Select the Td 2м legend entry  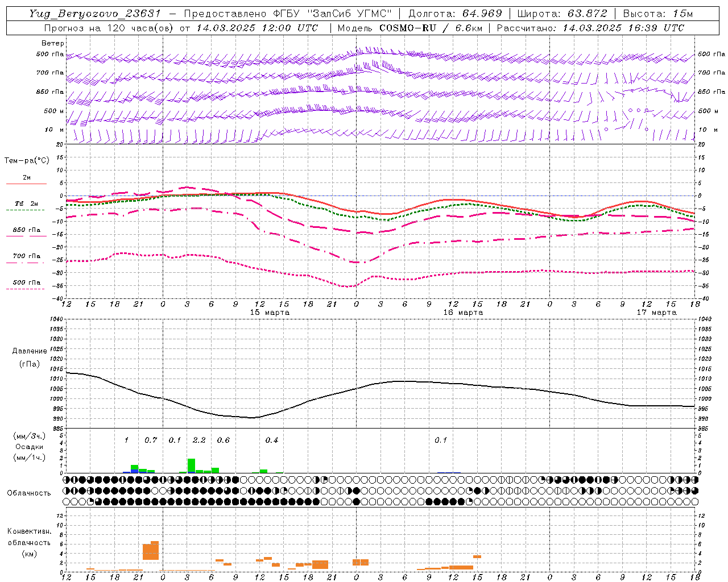(26, 204)
